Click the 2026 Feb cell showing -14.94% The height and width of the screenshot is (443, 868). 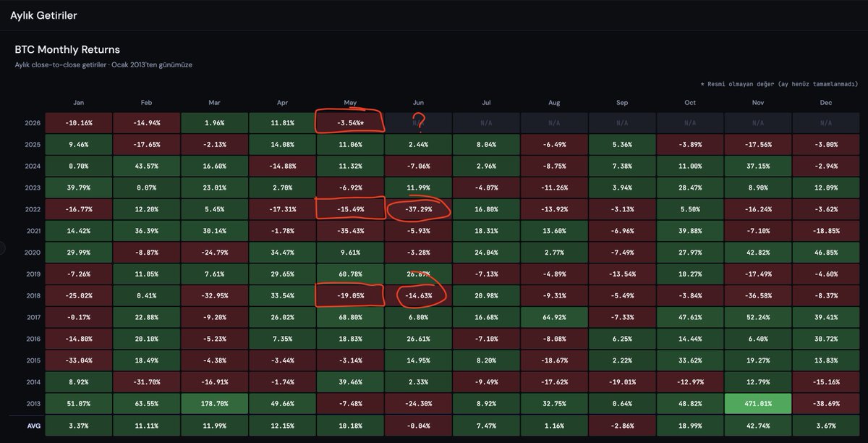[146, 123]
